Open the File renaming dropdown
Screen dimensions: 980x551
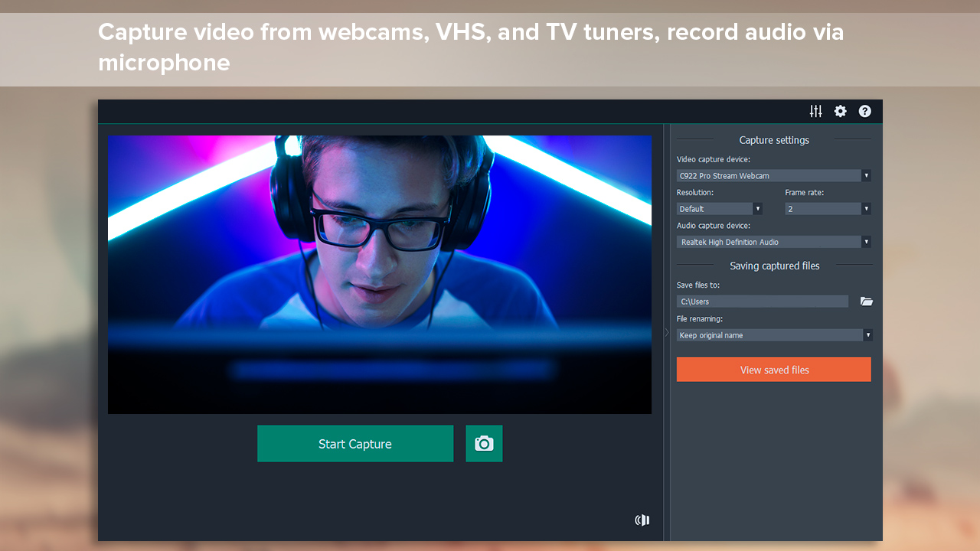point(867,334)
